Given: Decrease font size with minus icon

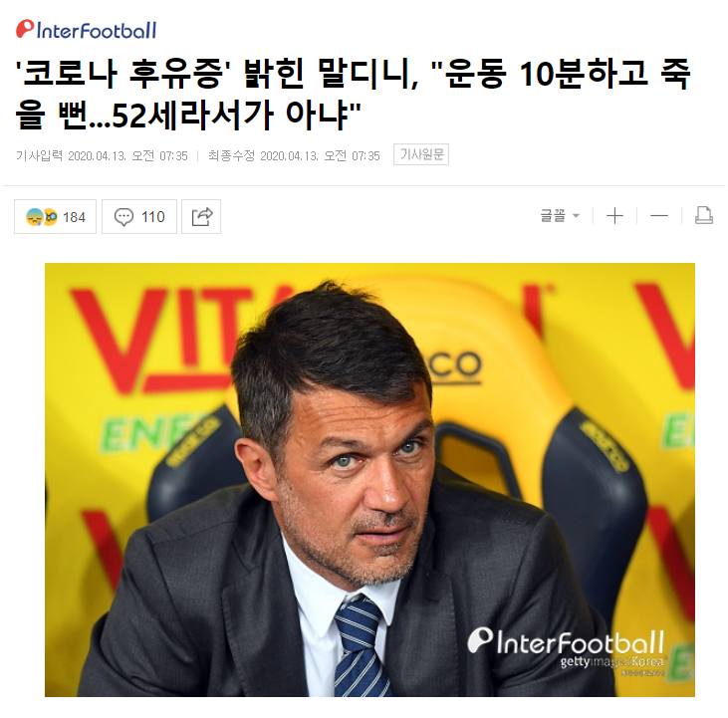Looking at the screenshot, I should (x=659, y=216).
